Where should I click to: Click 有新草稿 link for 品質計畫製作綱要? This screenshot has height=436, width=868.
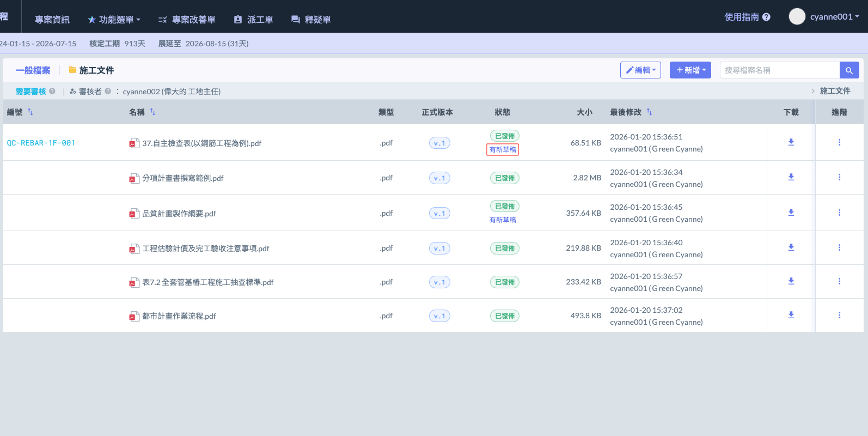pos(502,220)
